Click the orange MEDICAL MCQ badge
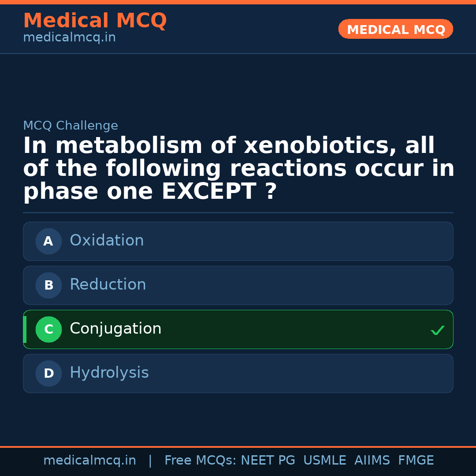 [x=396, y=29]
